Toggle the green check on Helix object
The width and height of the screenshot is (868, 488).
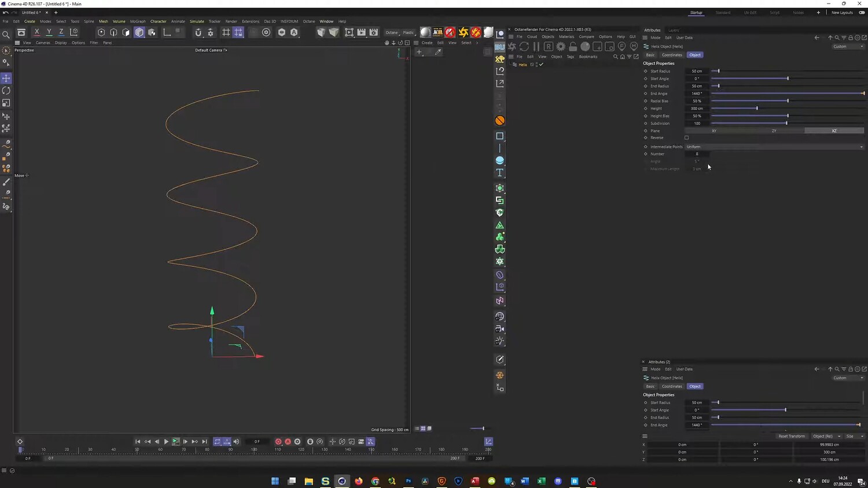pyautogui.click(x=541, y=65)
